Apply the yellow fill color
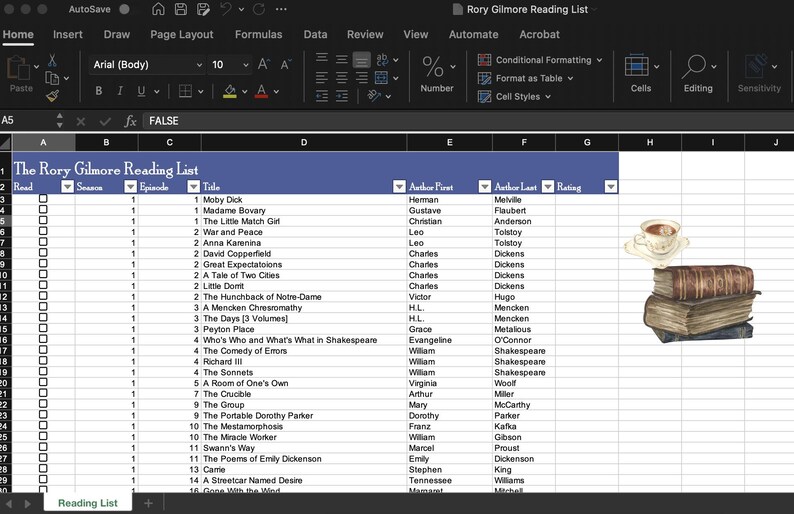 (x=230, y=92)
